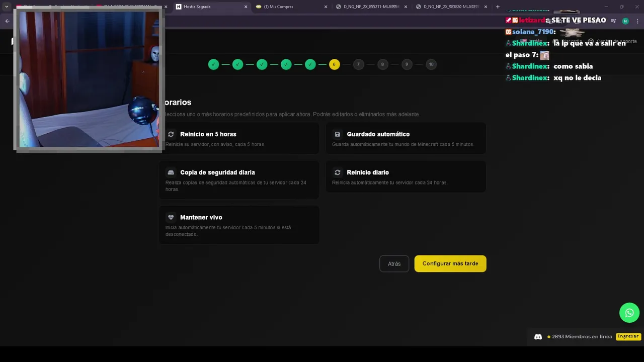644x362 pixels.
Task: Click the Atrás button
Action: [x=394, y=263]
